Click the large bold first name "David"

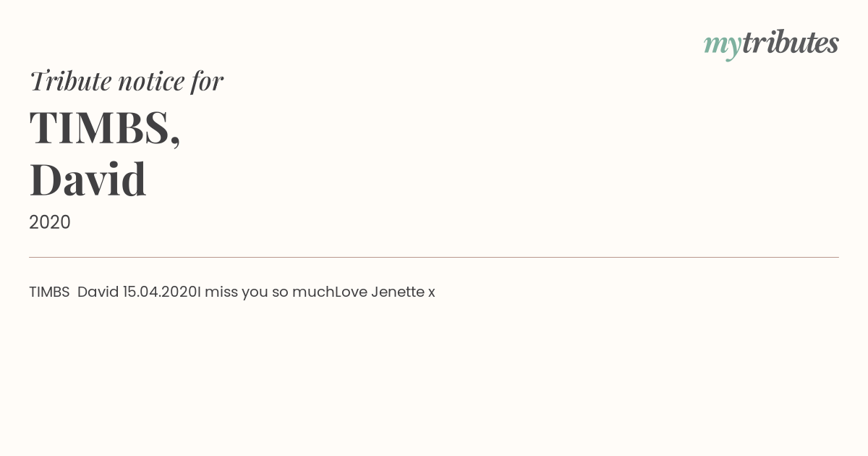(x=88, y=179)
